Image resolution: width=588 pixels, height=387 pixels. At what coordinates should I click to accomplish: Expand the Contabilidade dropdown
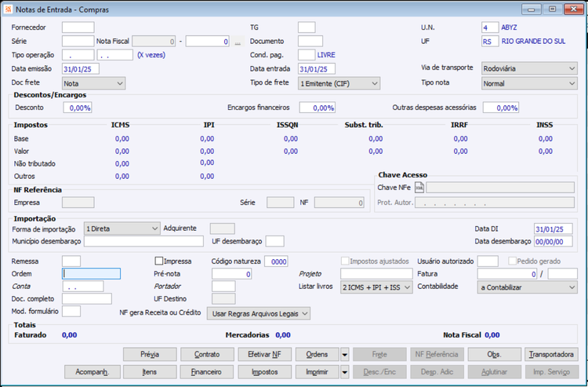528,287
